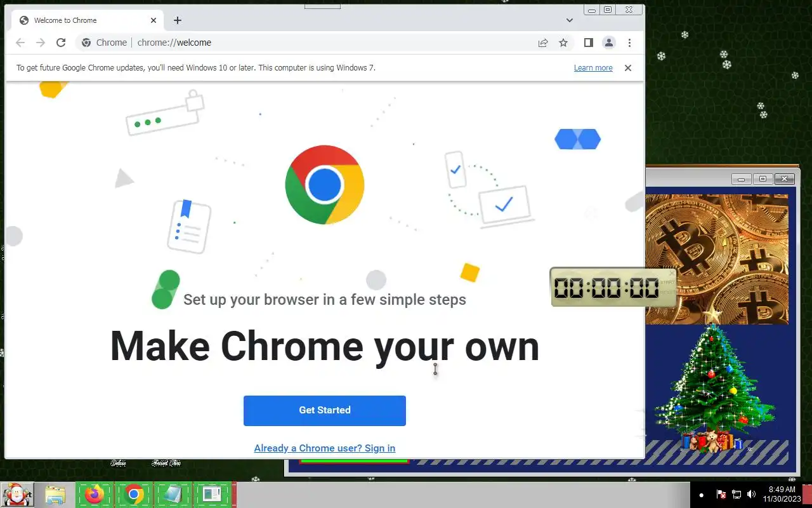
Task: Open Chrome's side panel
Action: click(x=589, y=43)
